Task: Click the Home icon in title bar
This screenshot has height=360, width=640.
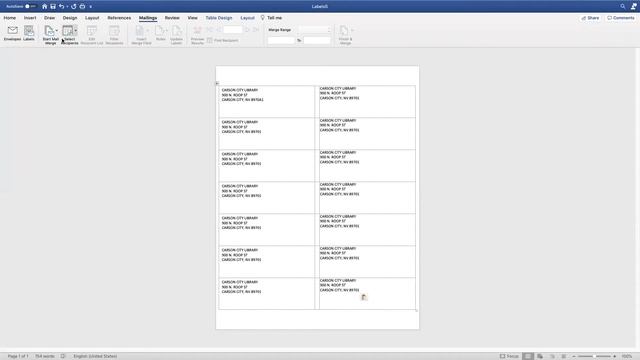Action: (44, 7)
